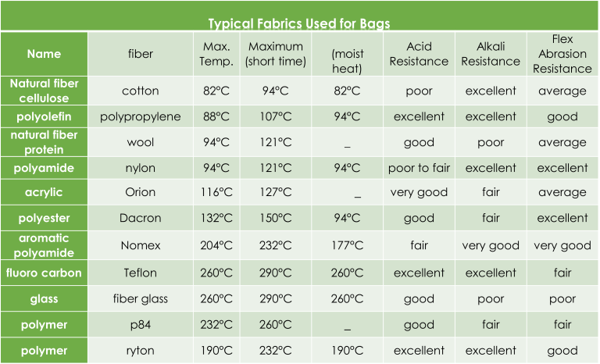Select the 'nylon' fiber cell
The image size is (600, 364).
[141, 167]
